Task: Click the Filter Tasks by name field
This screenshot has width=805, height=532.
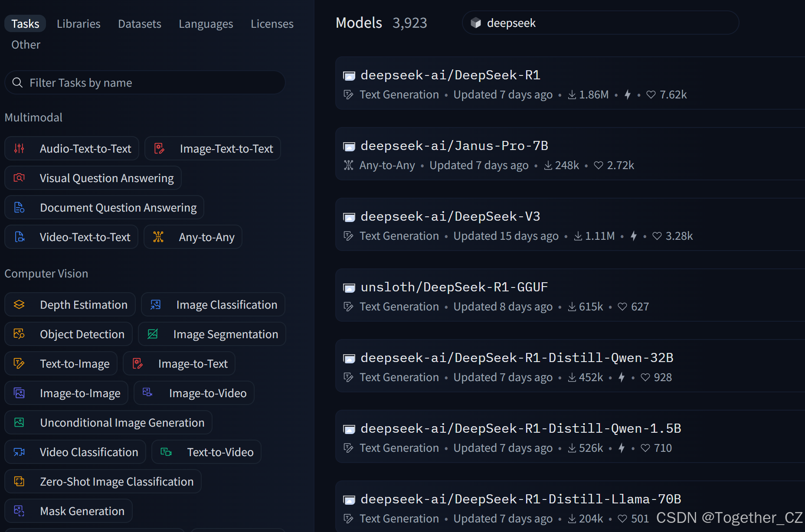Action: pos(145,82)
